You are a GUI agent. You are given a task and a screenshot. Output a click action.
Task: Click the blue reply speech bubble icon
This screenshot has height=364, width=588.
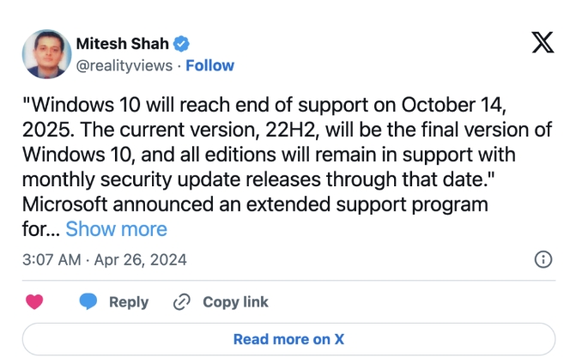[88, 302]
